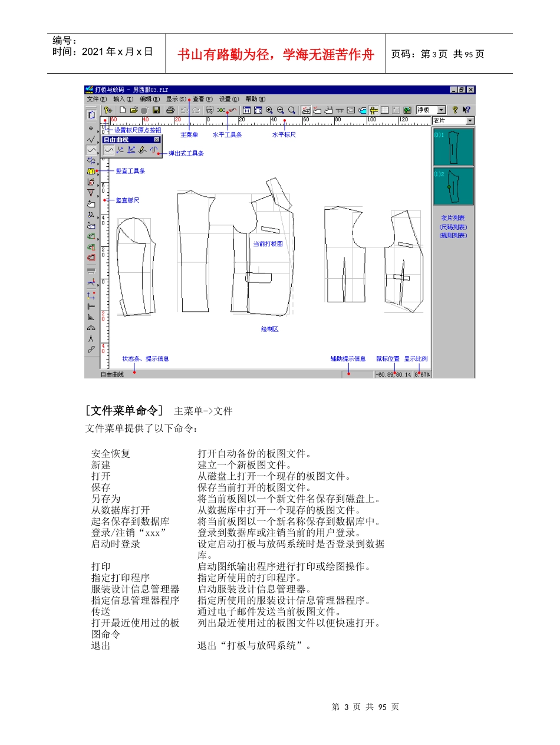
Task: Click the New file icon in the toolbar
Action: click(122, 110)
